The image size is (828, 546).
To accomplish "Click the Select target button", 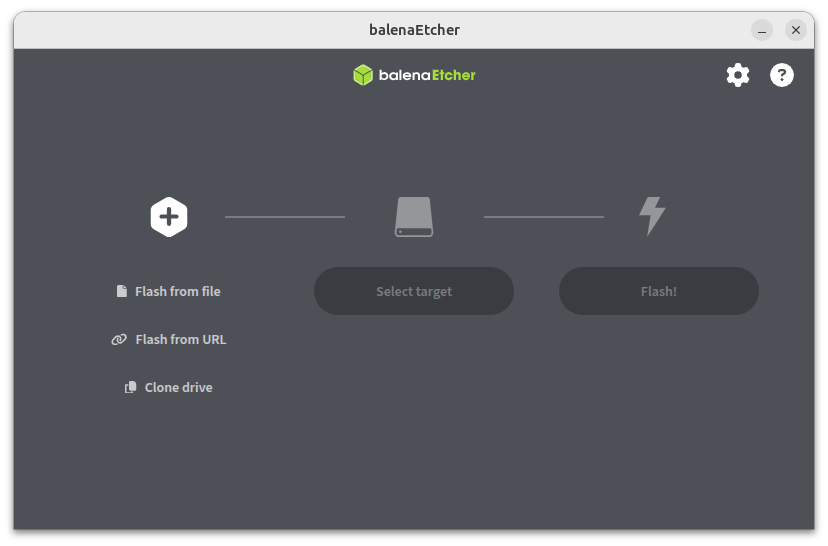I will tap(414, 291).
